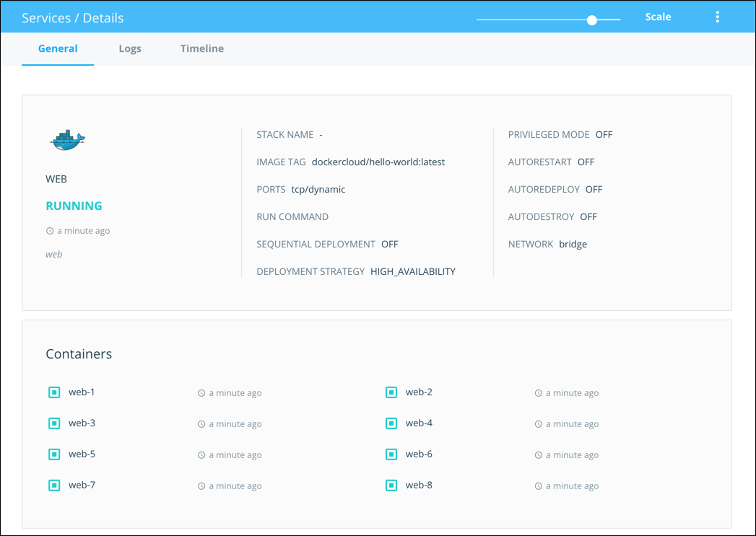Click the web-5 container status icon
This screenshot has width=756, height=536.
click(54, 454)
